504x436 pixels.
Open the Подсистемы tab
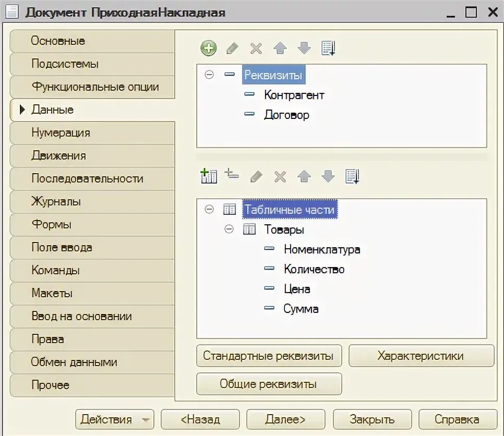pyautogui.click(x=92, y=64)
